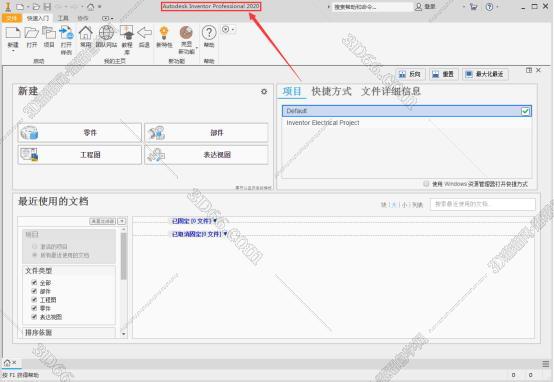Click the quick access Open folder icon
Image resolution: width=554 pixels, height=382 pixels.
[36, 7]
